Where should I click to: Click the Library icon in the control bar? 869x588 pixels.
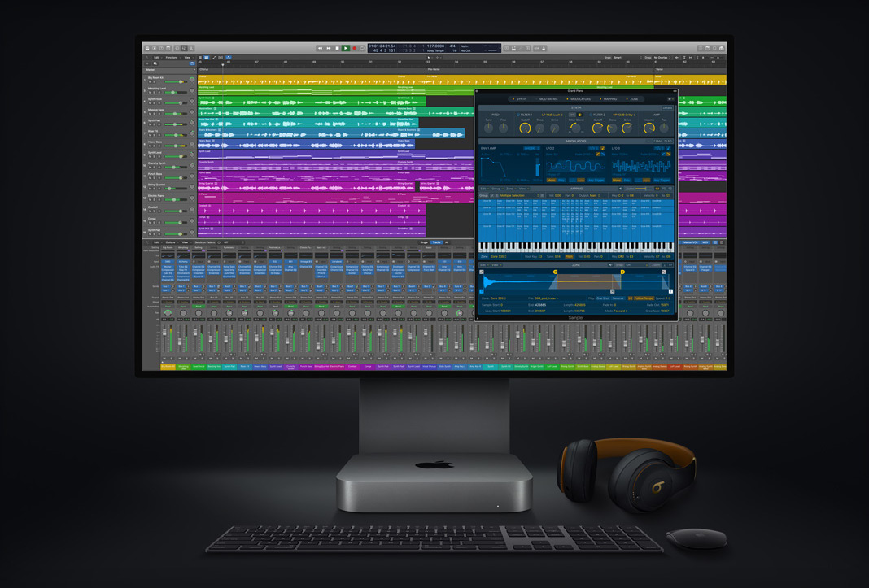click(149, 49)
